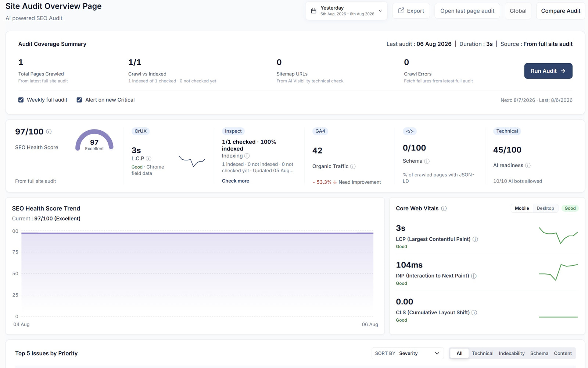Click the 104ms INP value
Screen dimensions: 588x368
tap(409, 265)
